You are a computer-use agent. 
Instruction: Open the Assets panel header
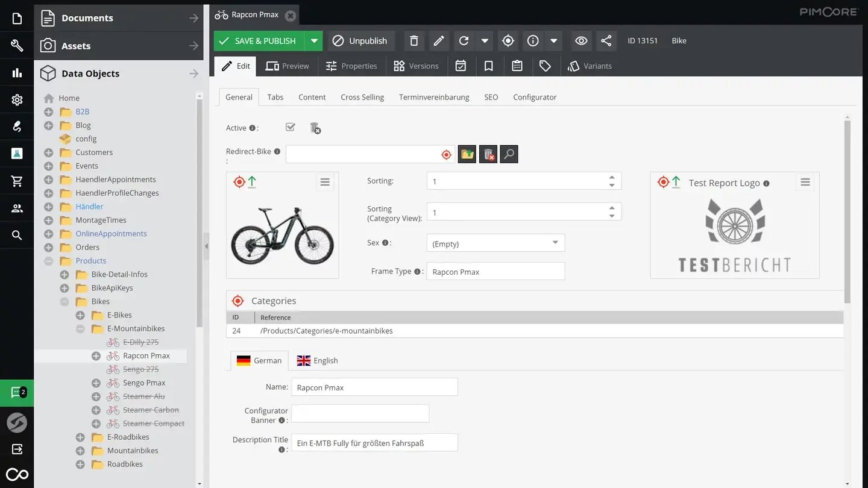[x=119, y=46]
